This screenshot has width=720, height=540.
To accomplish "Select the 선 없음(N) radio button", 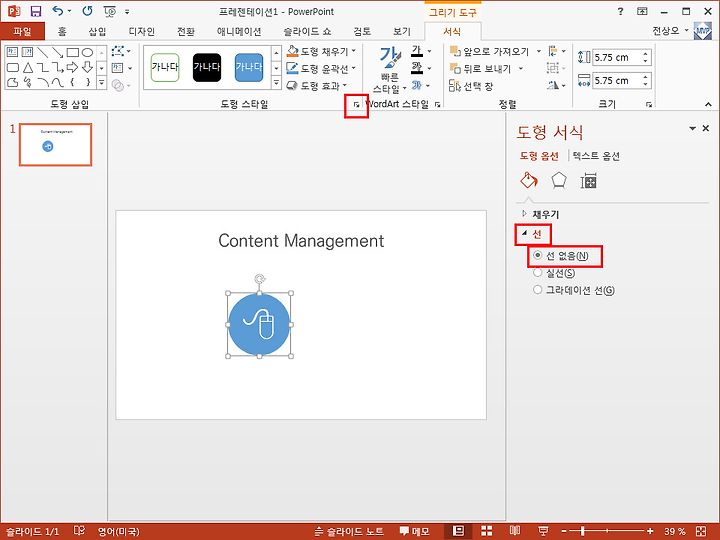I will pos(537,255).
